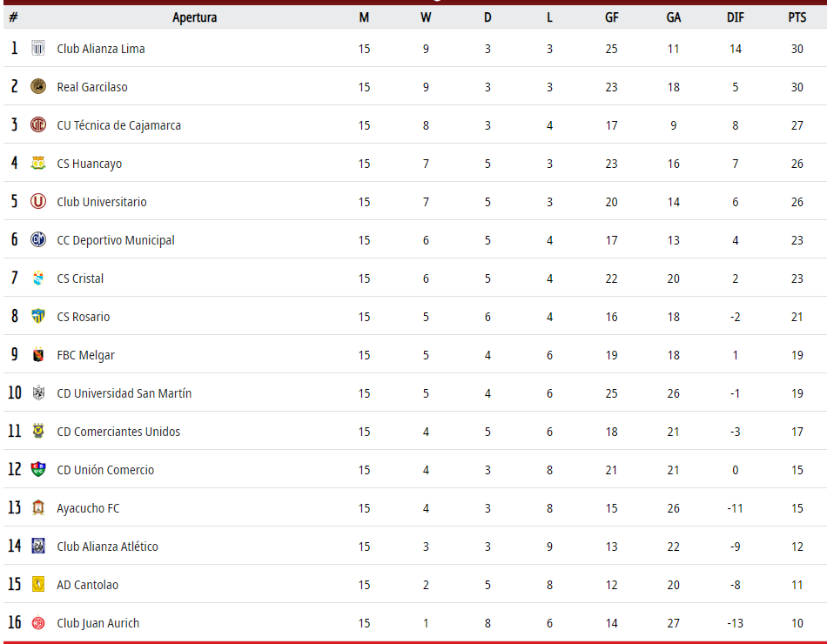Image resolution: width=827 pixels, height=644 pixels.
Task: Sort by the PTS column header
Action: click(797, 17)
